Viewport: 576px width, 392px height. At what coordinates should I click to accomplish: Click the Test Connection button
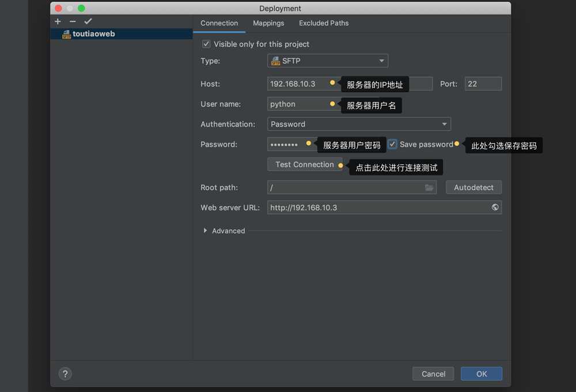[305, 165]
